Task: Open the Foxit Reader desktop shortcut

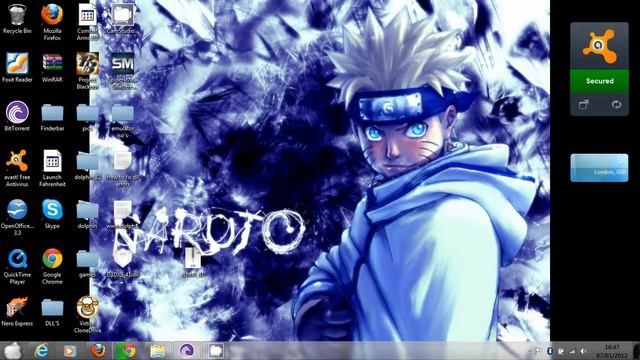Action: [17, 68]
